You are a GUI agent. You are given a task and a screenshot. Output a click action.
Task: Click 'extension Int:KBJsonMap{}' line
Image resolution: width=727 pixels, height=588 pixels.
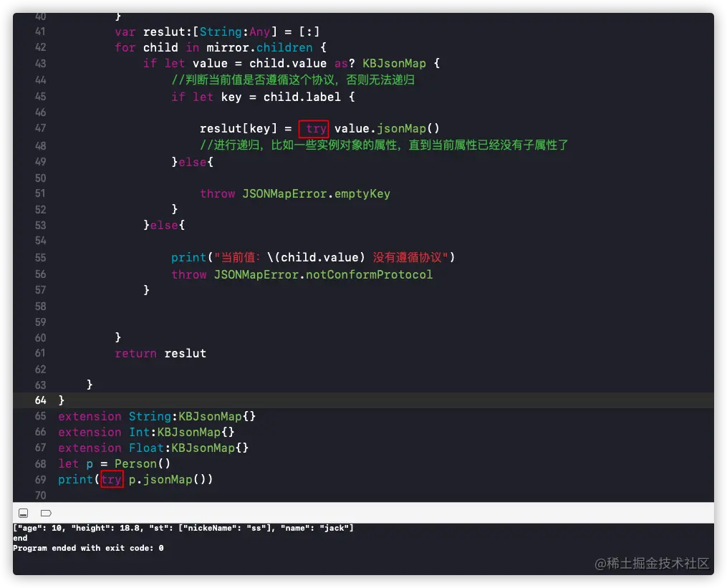(x=146, y=432)
